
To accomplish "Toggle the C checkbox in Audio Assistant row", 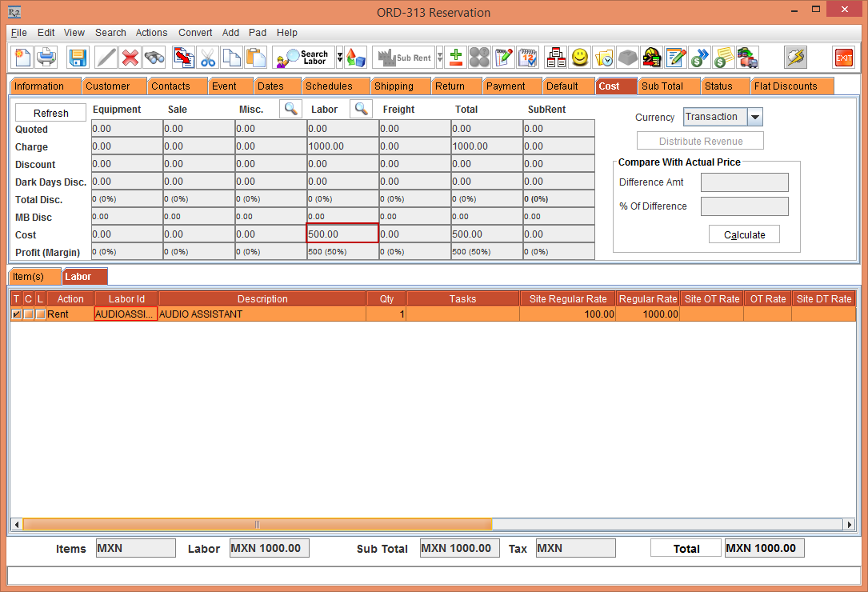I will point(28,314).
